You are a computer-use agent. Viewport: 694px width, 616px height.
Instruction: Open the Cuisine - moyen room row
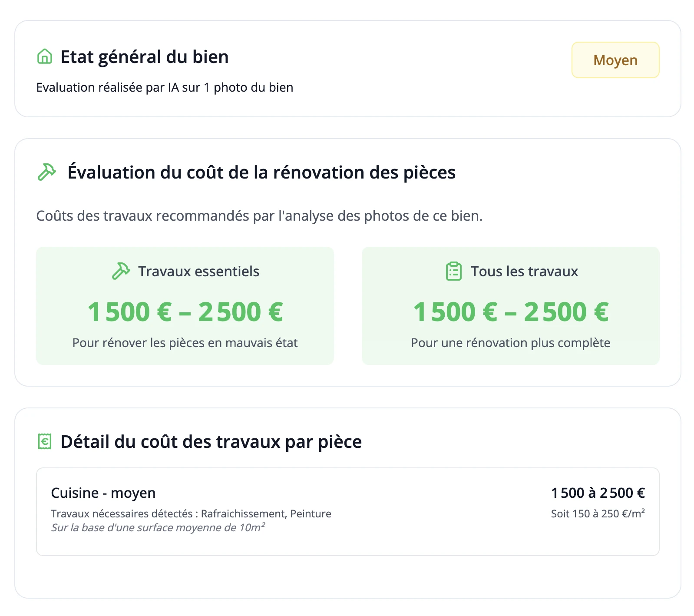pyautogui.click(x=347, y=511)
